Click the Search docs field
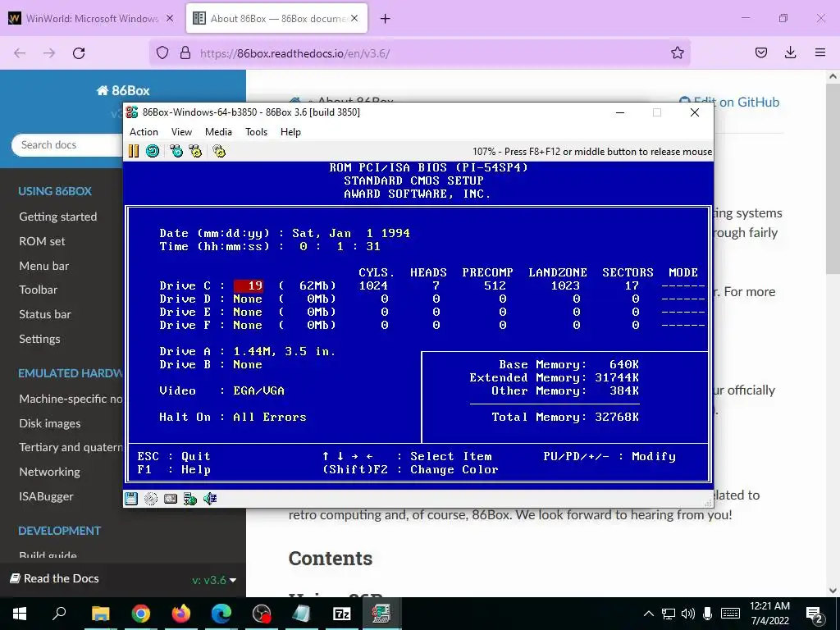840x630 pixels. (x=67, y=145)
